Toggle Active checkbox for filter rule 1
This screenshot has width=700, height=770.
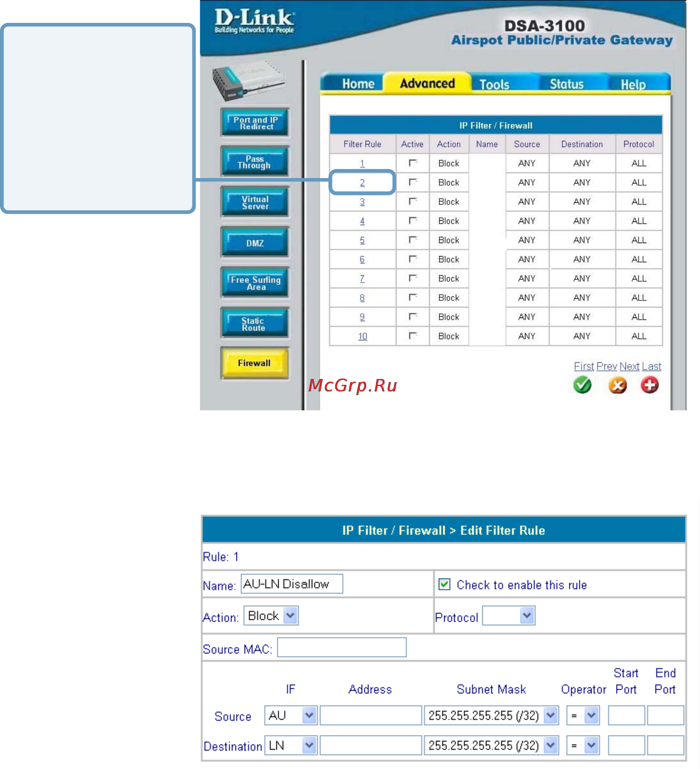413,163
